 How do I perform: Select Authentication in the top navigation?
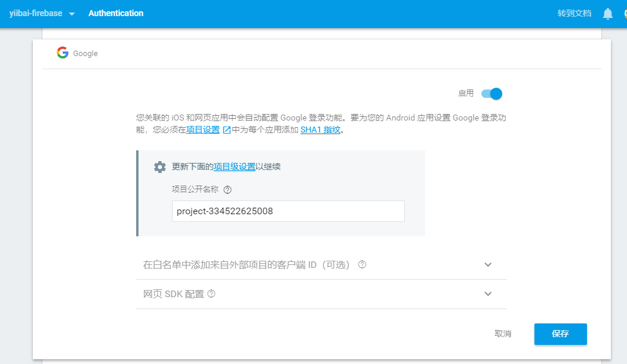[116, 13]
